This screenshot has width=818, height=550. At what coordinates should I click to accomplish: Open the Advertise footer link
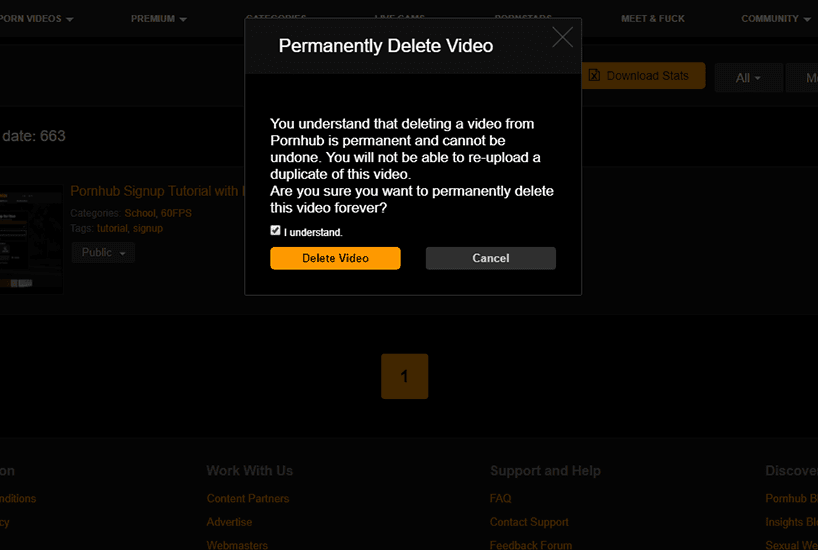[229, 522]
